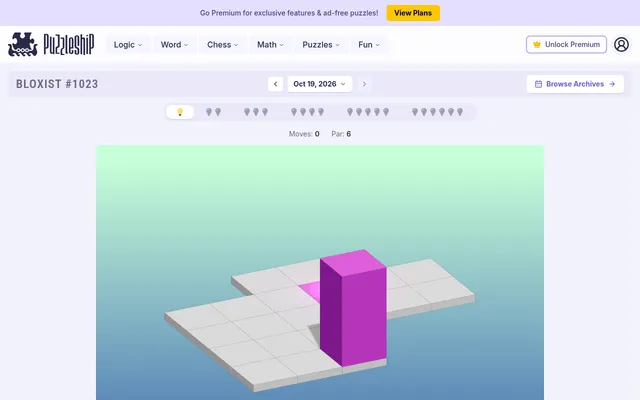
Task: Go to the next puzzle date arrow
Action: 364,84
